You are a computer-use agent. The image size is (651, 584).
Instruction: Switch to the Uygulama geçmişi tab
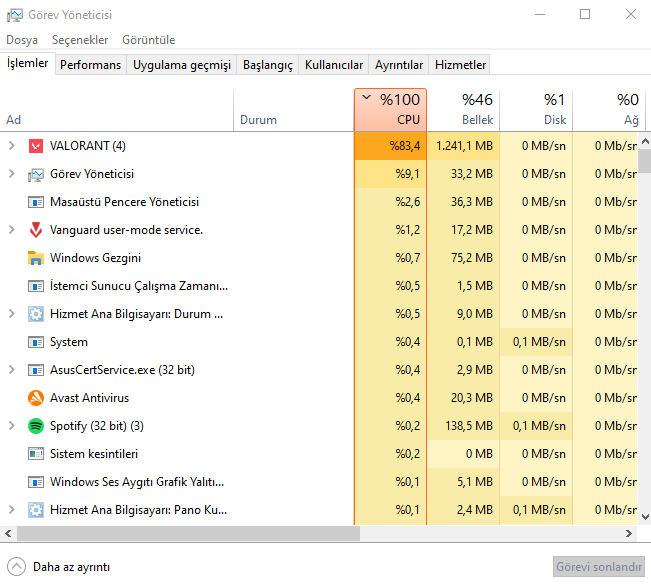coord(182,65)
